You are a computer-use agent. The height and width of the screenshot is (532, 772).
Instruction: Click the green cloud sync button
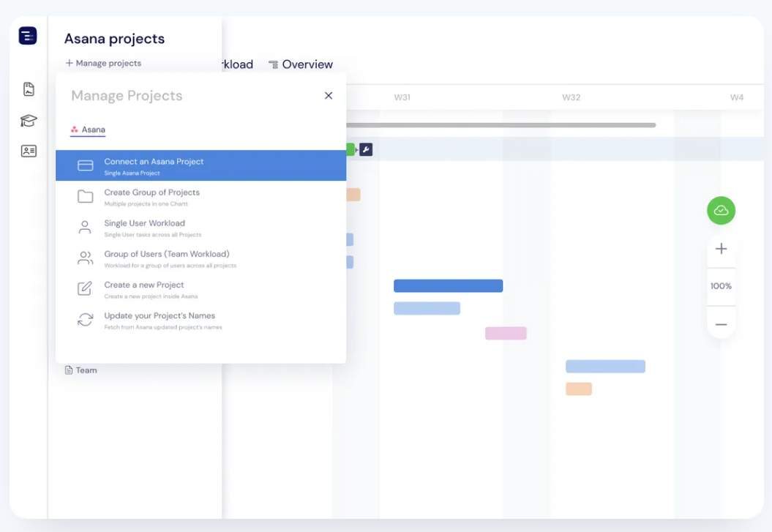721,211
